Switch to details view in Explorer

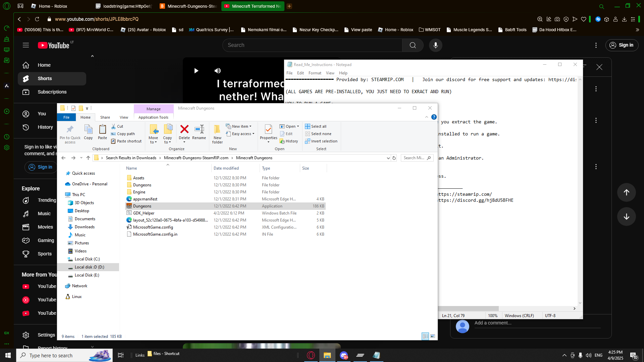pos(425,336)
